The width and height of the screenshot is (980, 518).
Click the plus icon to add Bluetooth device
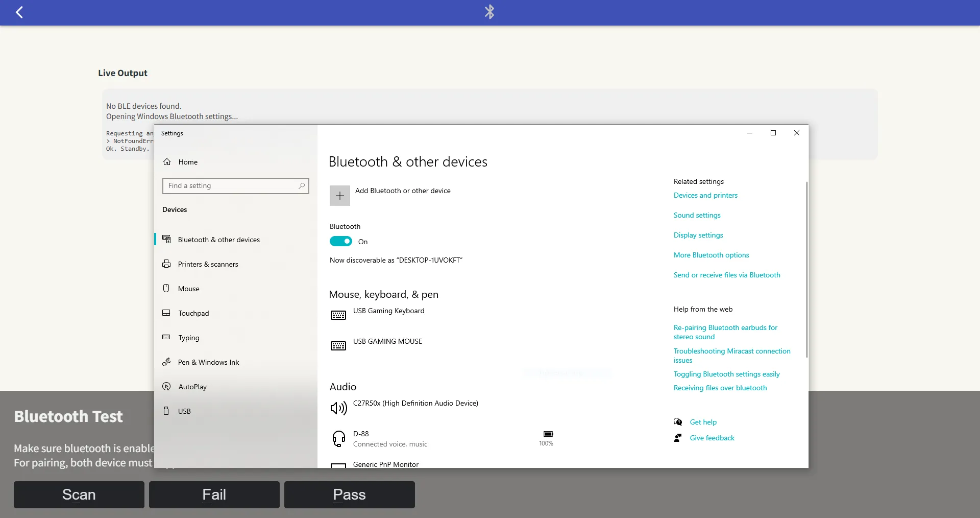point(340,196)
